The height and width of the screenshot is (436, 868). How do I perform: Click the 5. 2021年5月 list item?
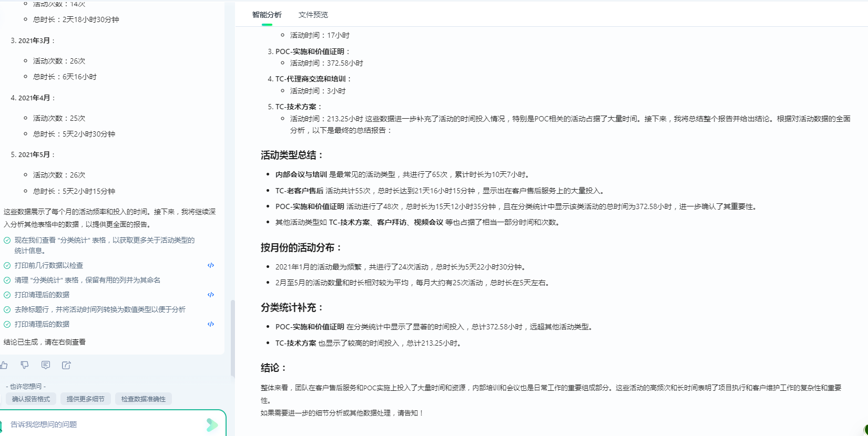coord(33,154)
